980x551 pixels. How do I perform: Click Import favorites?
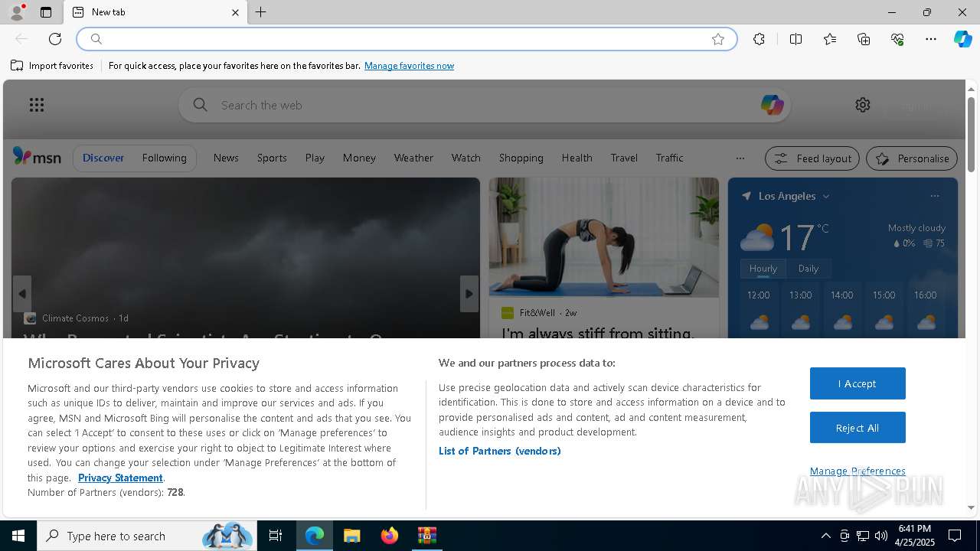52,66
